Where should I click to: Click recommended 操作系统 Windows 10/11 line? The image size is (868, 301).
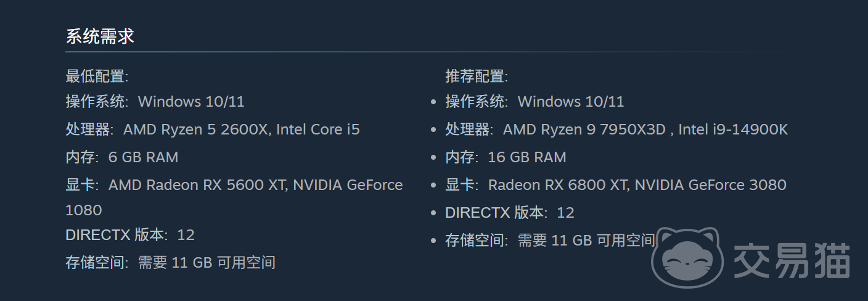coord(534,101)
